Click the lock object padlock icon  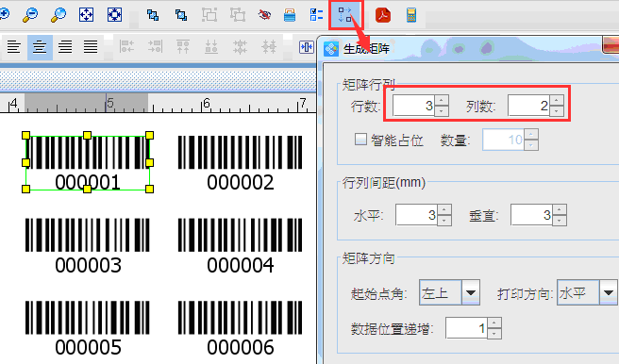click(x=290, y=16)
